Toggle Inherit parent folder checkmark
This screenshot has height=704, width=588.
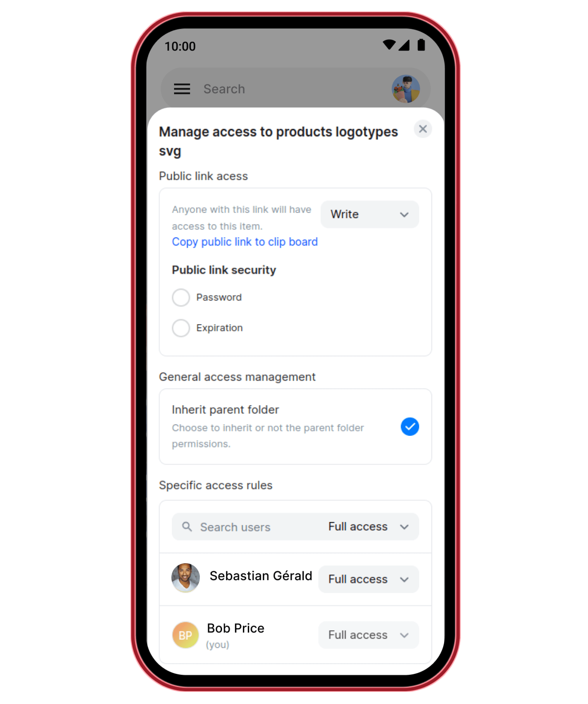[410, 426]
